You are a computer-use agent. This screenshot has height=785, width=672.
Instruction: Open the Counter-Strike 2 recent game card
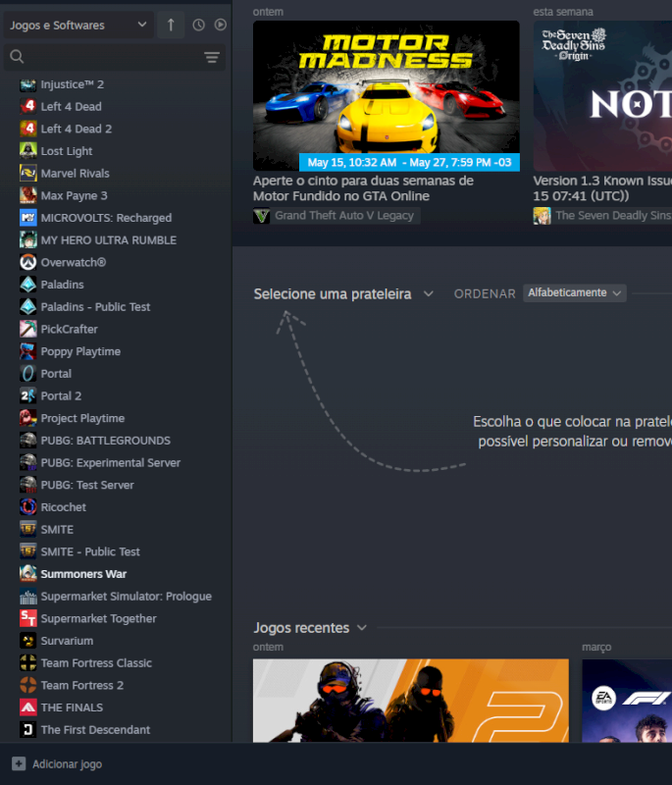point(411,701)
